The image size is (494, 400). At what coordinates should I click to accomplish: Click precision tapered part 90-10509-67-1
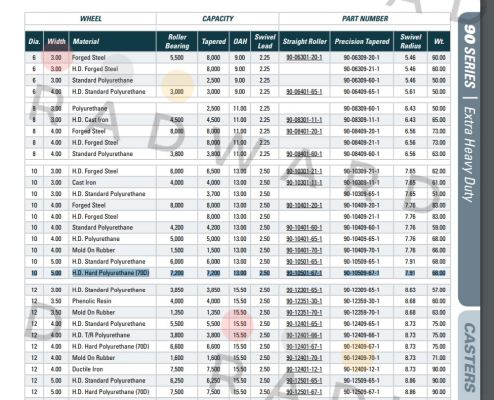click(362, 273)
